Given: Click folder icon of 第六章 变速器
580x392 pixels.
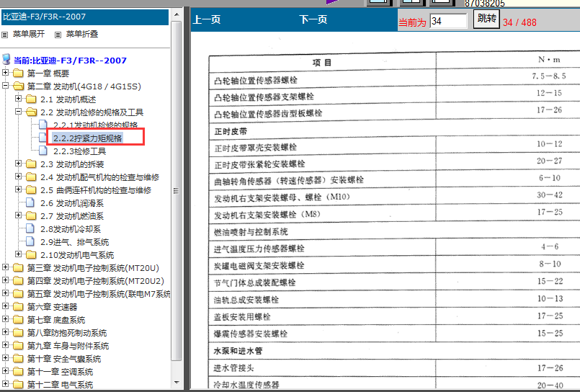Looking at the screenshot, I should coord(18,306).
